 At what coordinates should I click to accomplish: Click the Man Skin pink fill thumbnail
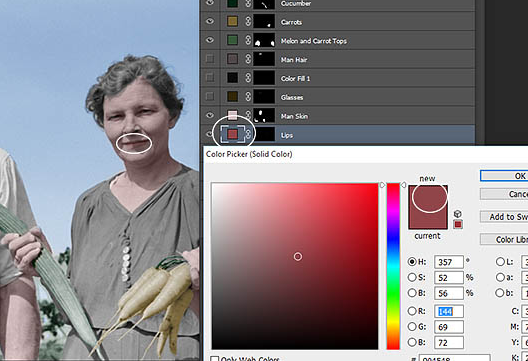pos(232,116)
